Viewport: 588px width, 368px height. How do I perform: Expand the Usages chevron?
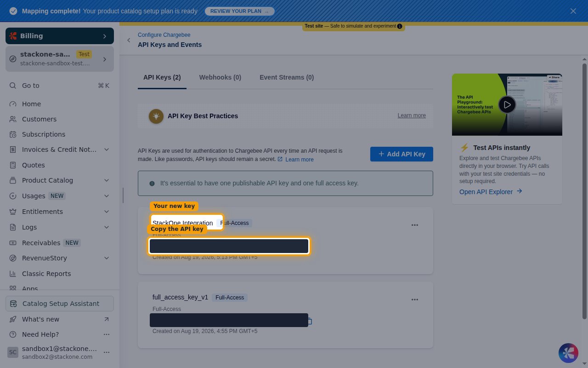tap(107, 196)
